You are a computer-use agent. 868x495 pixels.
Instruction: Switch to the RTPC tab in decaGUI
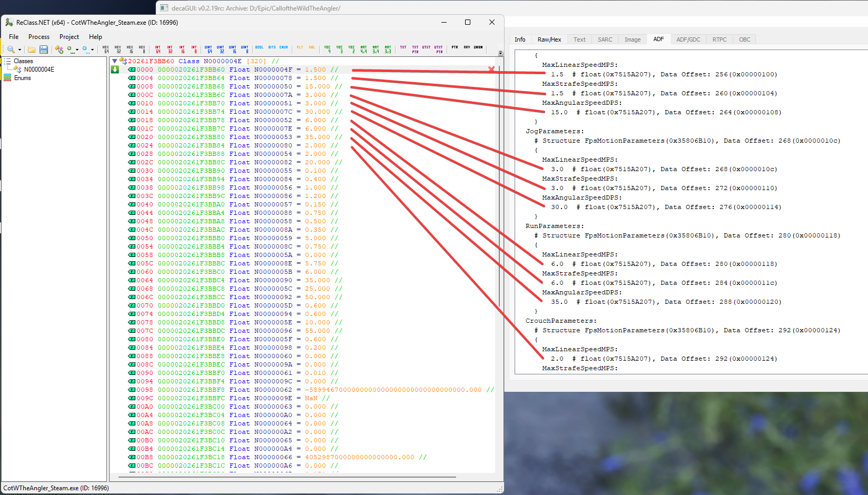719,39
